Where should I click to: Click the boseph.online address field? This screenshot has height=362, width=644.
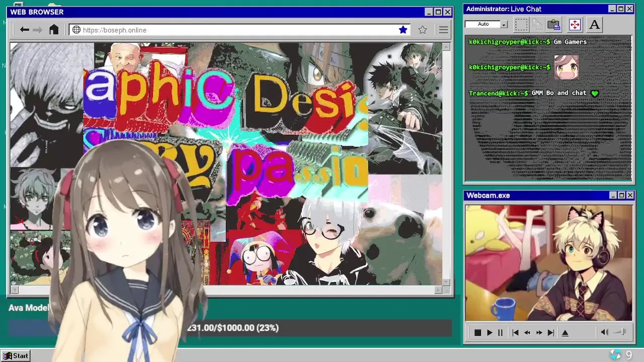click(x=240, y=30)
